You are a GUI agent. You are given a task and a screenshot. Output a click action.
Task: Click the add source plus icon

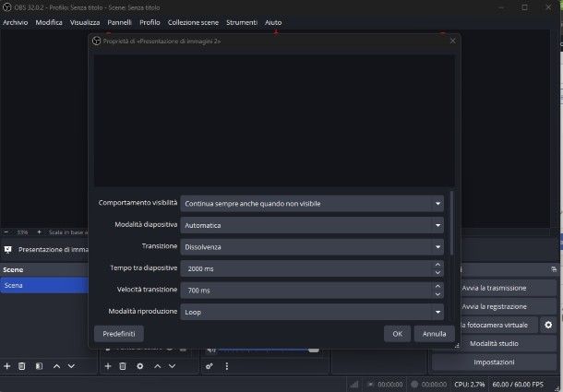click(108, 366)
